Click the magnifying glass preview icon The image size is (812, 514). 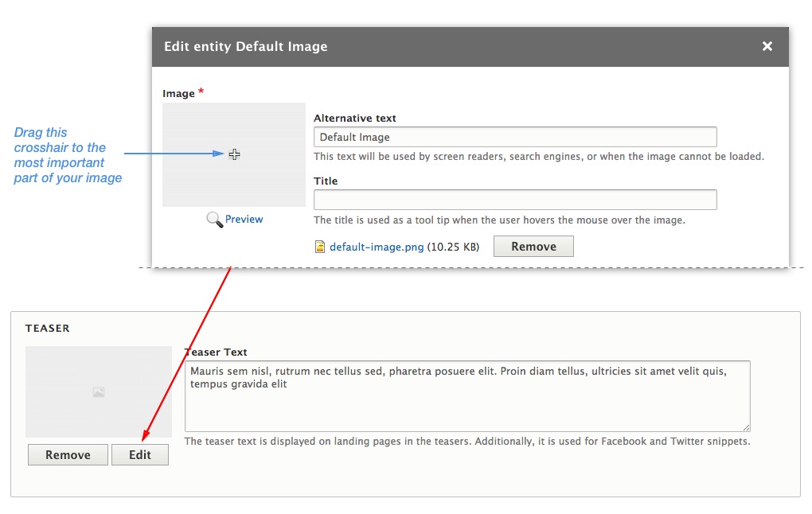(x=214, y=220)
